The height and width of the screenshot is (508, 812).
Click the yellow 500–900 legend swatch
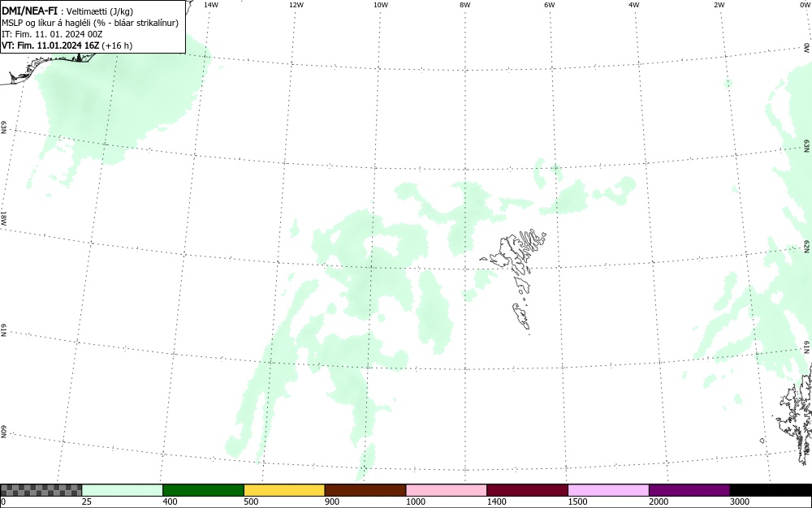coord(284,490)
